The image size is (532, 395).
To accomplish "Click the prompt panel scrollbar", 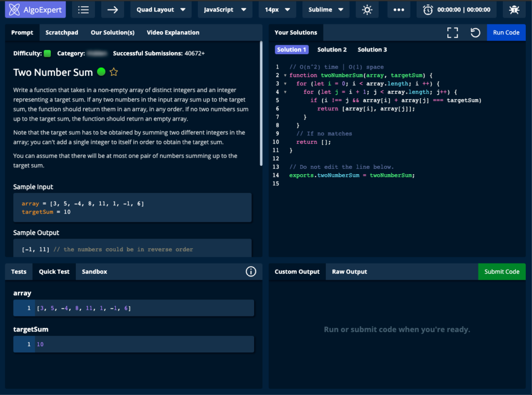I will 261,103.
